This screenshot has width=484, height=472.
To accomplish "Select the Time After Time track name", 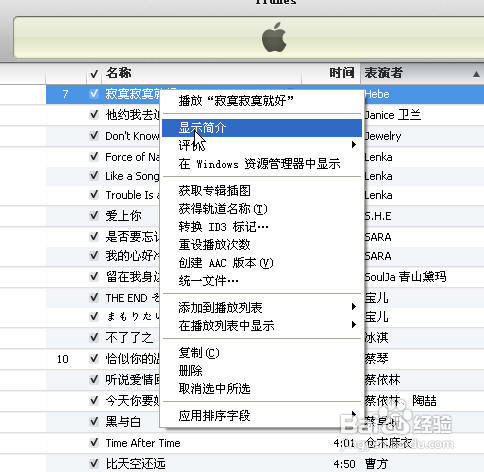I will (143, 443).
